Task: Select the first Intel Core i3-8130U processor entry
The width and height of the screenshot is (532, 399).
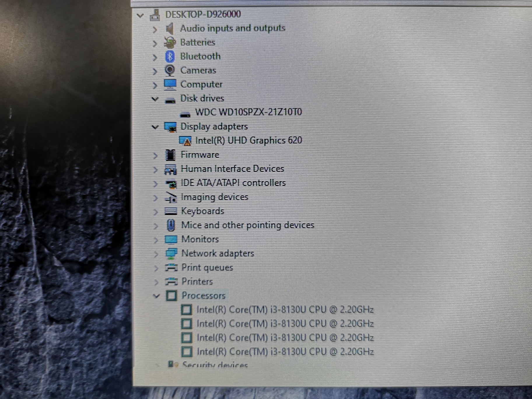Action: 286,309
